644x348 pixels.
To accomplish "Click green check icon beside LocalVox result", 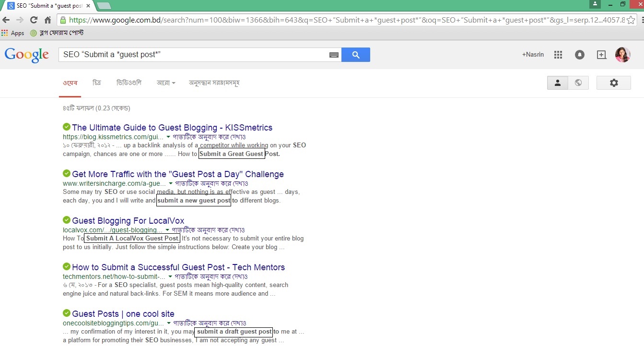I will click(67, 220).
